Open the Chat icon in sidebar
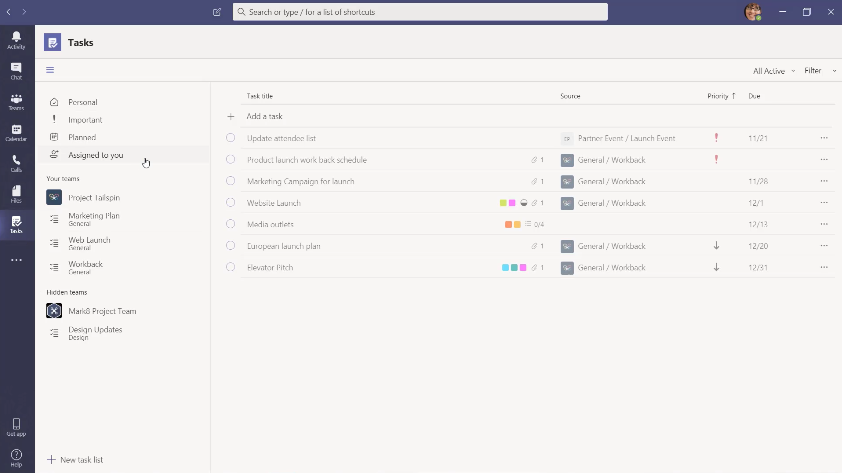 coord(16,70)
